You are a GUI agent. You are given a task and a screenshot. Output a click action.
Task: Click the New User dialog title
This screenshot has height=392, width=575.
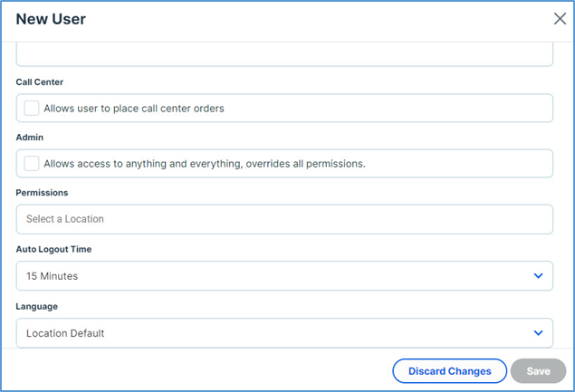tap(51, 19)
